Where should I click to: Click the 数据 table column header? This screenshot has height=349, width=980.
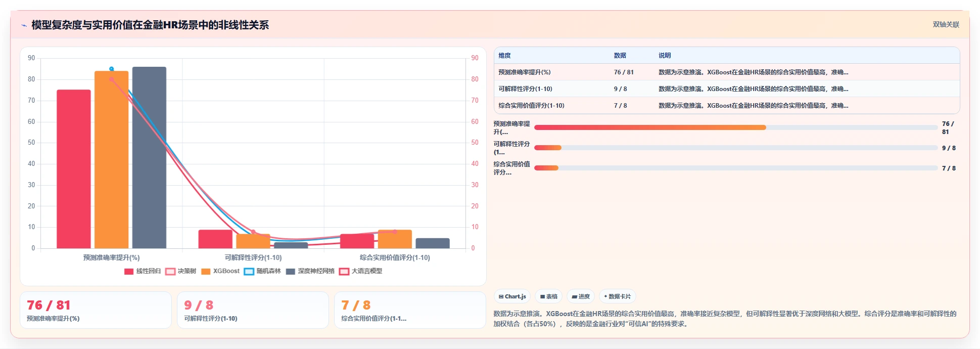point(620,56)
